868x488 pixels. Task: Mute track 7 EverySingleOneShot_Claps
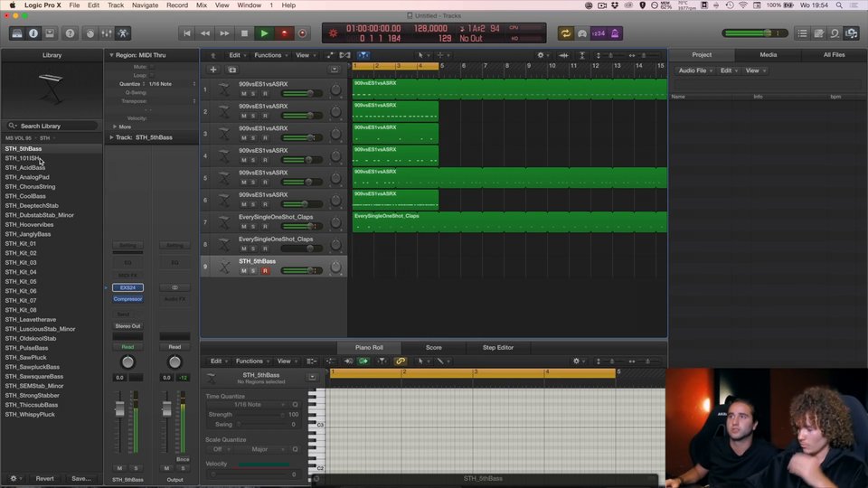click(243, 226)
